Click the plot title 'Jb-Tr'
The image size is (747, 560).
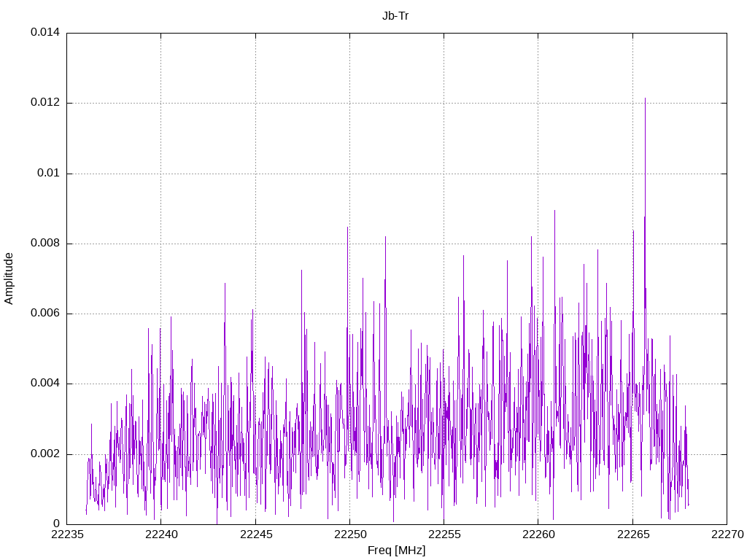click(395, 16)
